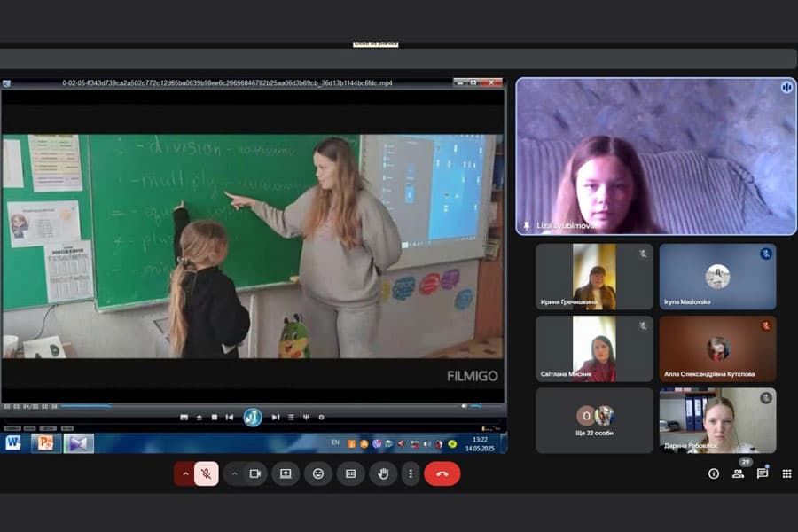Open the playlist icon in media player

(291, 417)
